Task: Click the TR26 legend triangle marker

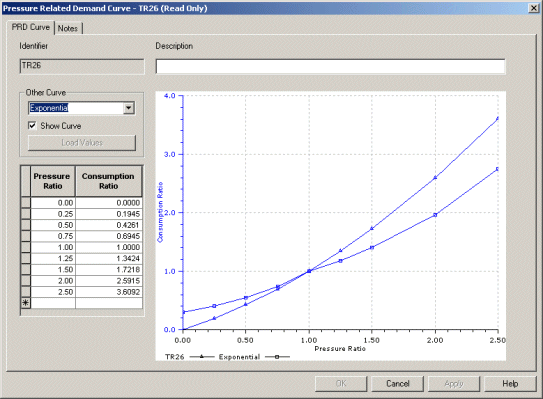Action: (x=202, y=356)
